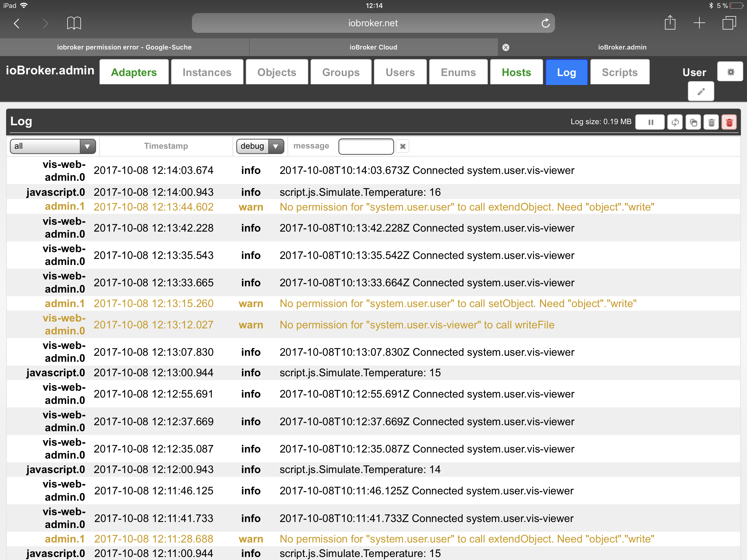Image resolution: width=747 pixels, height=560 pixels.
Task: Pause the log output
Action: click(x=650, y=122)
